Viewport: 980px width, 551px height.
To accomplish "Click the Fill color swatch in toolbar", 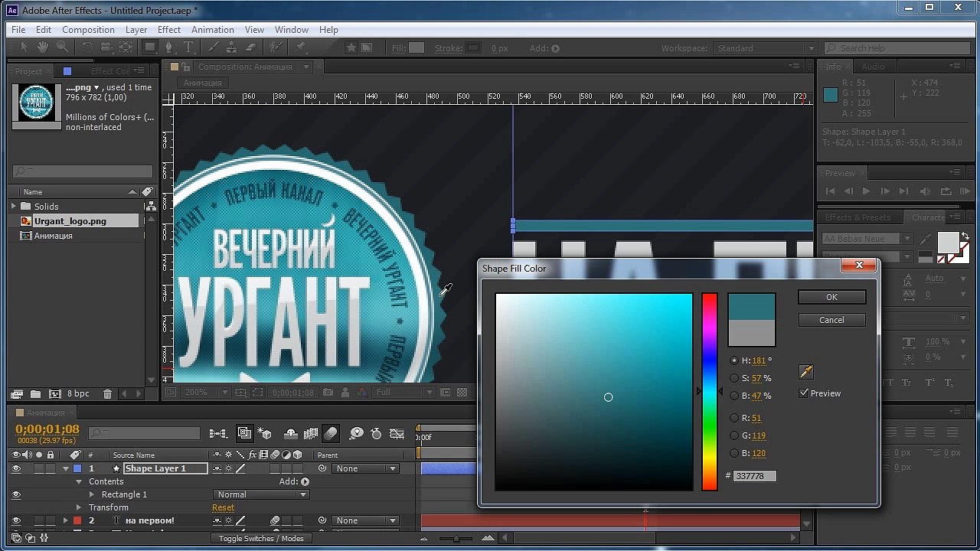I will [416, 48].
